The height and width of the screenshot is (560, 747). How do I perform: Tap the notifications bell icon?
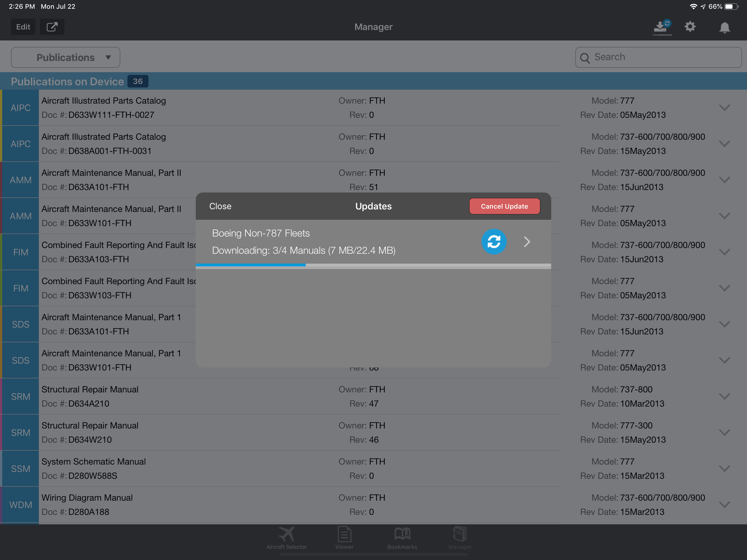[x=724, y=27]
